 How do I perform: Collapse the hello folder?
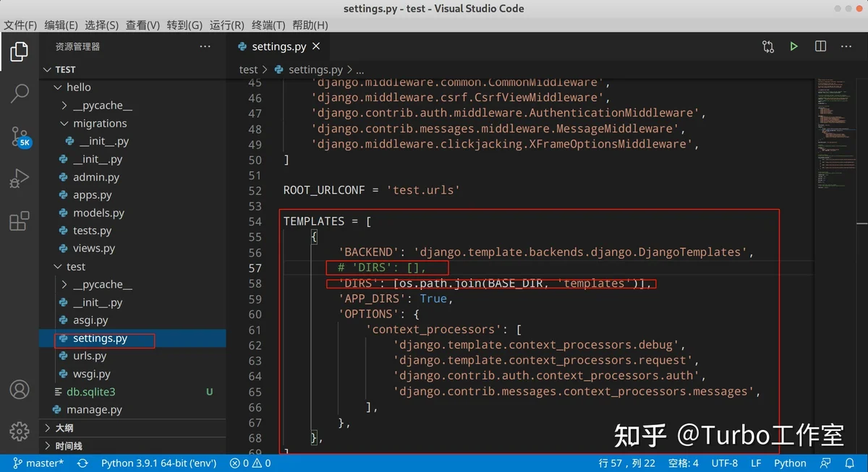point(132,87)
